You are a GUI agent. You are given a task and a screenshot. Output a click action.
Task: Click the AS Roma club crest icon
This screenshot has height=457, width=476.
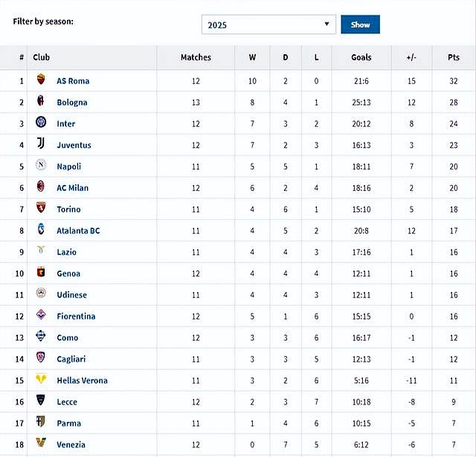pos(41,80)
